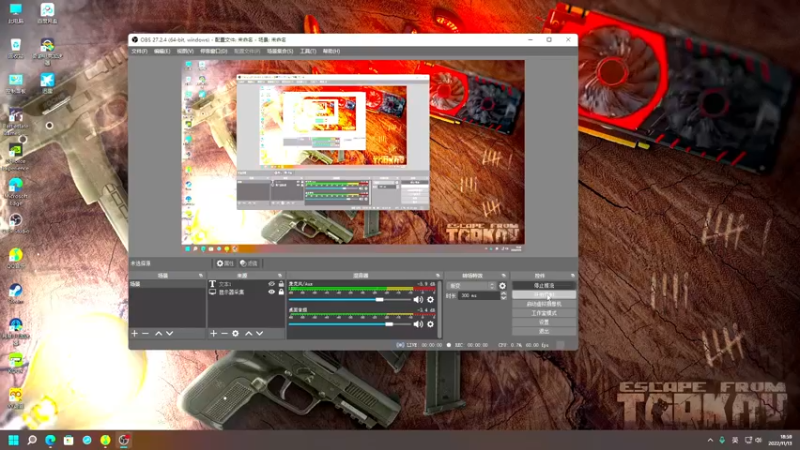Open scene transition settings gear
Viewport: 800px width, 450px height.
pyautogui.click(x=503, y=286)
